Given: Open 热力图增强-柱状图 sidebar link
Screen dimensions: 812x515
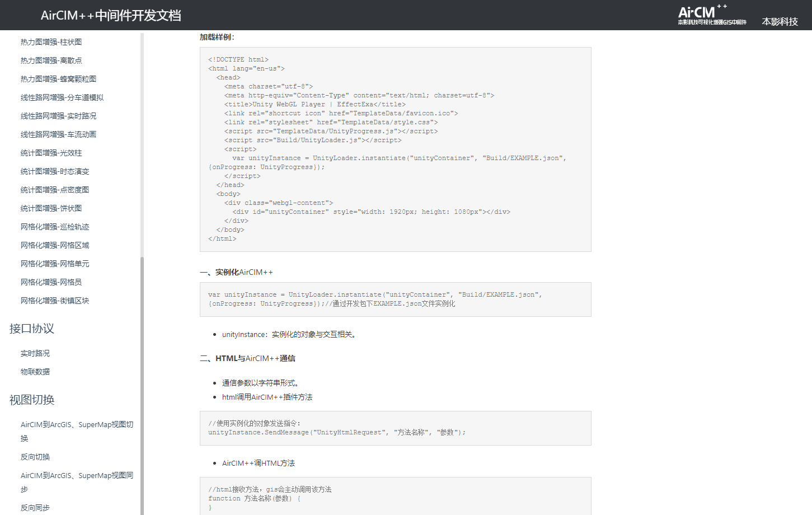Looking at the screenshot, I should click(51, 42).
